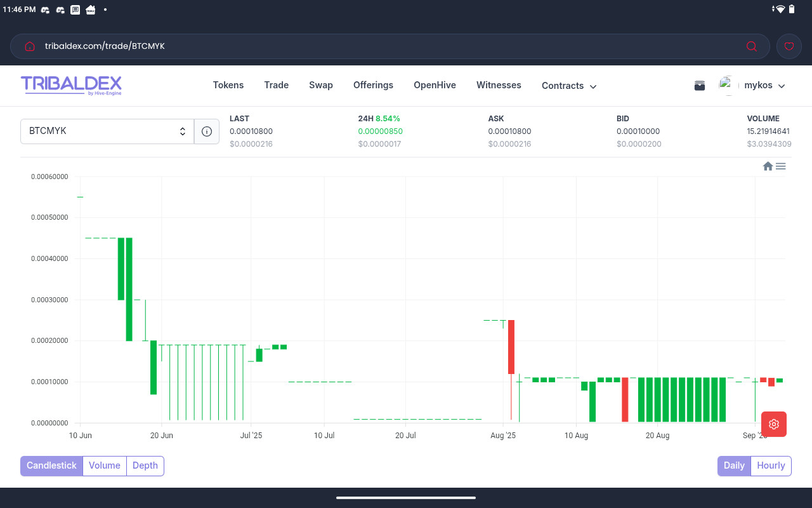The height and width of the screenshot is (508, 812).
Task: Open the Tokens page
Action: pos(228,85)
